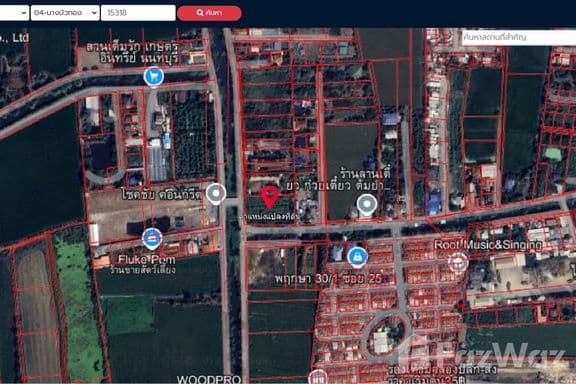Click the Root Music&Singing label
Image resolution: width=576 pixels, height=384 pixels.
(488, 245)
